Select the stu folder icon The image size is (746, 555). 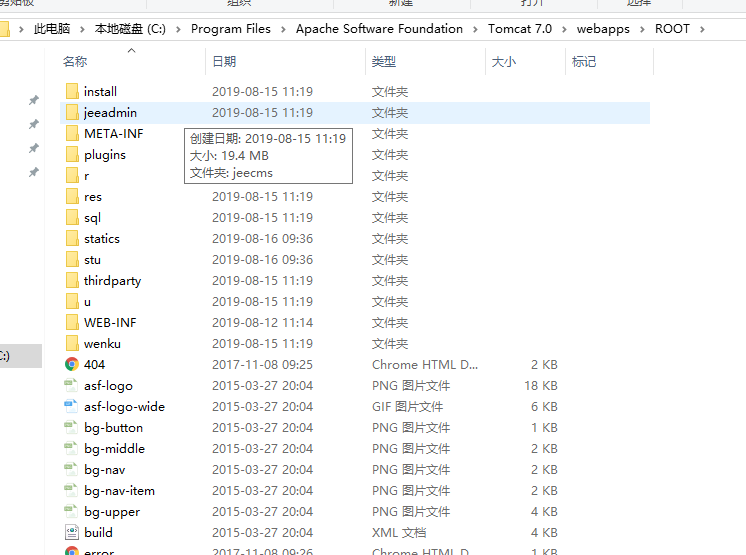tap(72, 260)
